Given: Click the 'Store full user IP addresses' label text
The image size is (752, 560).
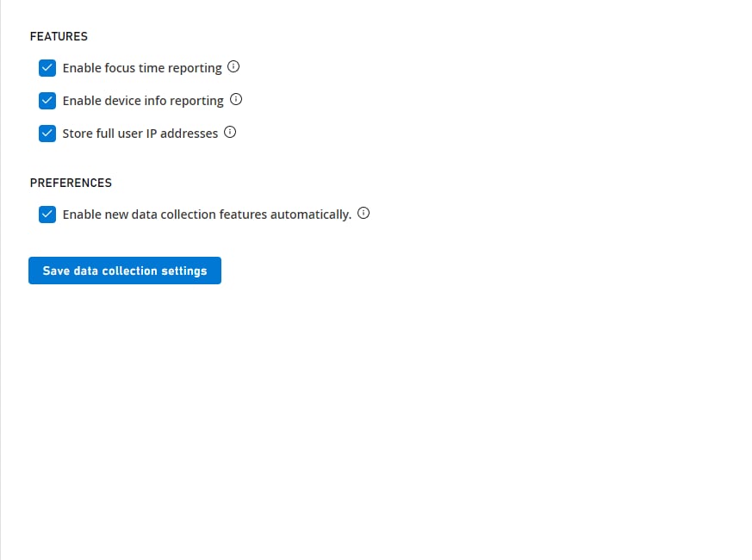Looking at the screenshot, I should (x=140, y=134).
